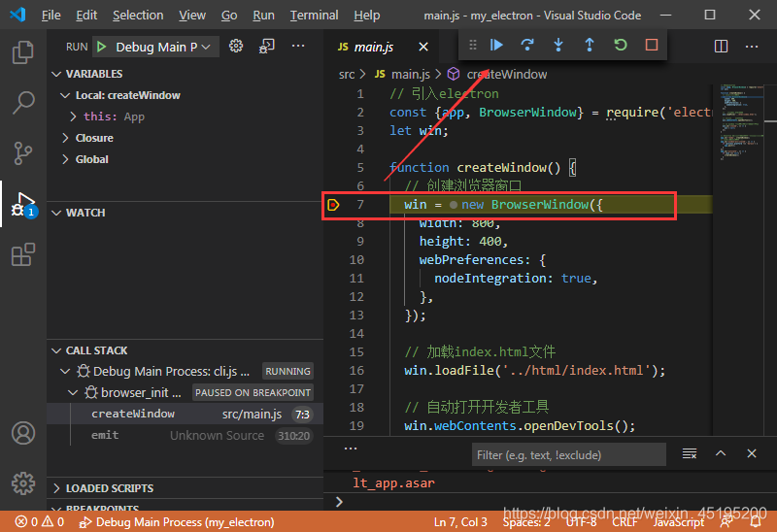
Task: Restart the debug session
Action: [x=621, y=45]
